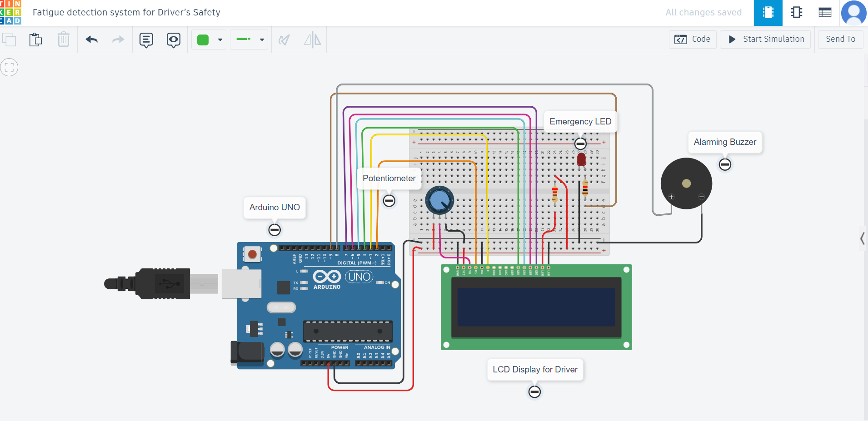This screenshot has width=868, height=421.
Task: Click the Send To button
Action: click(840, 39)
